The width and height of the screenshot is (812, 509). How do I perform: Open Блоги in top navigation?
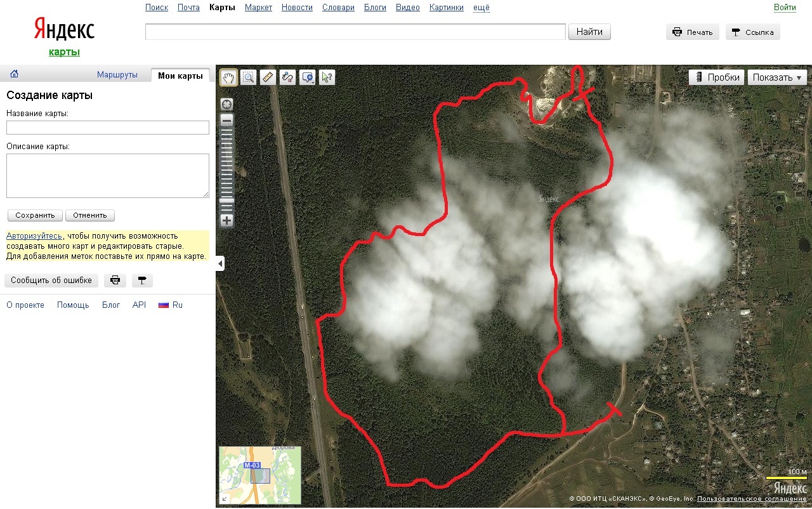click(x=375, y=8)
